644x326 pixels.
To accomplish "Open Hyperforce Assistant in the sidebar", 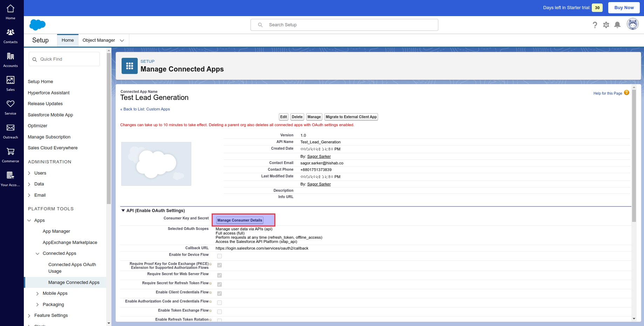I will point(49,93).
